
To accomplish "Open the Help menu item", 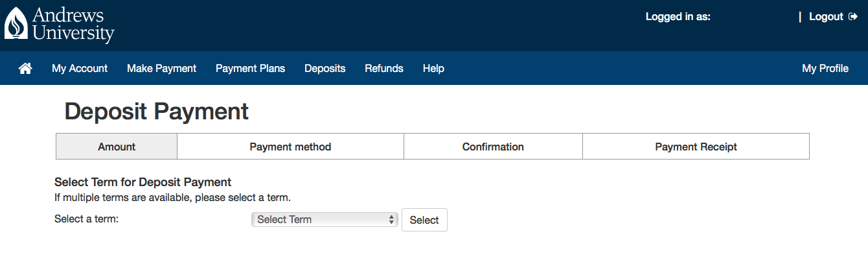I will coord(433,68).
